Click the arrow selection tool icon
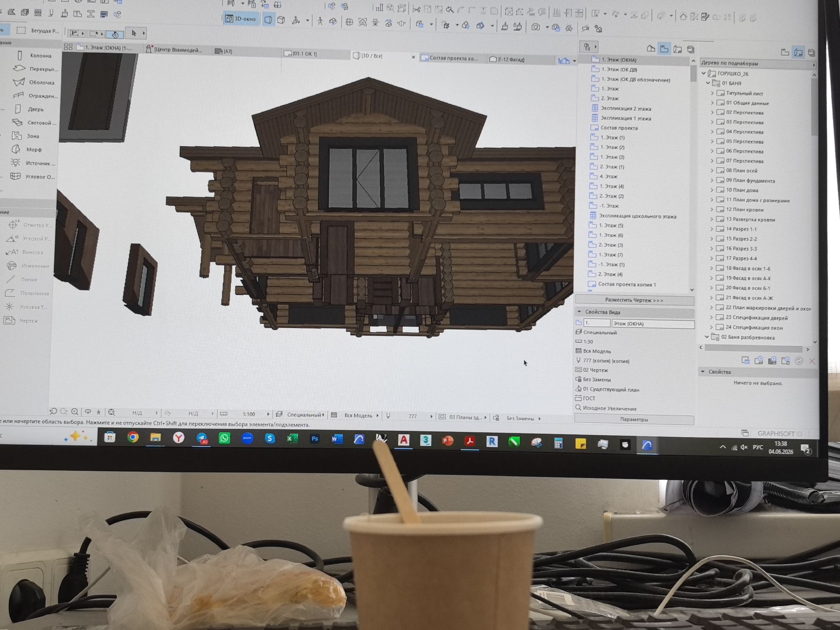 [134, 33]
